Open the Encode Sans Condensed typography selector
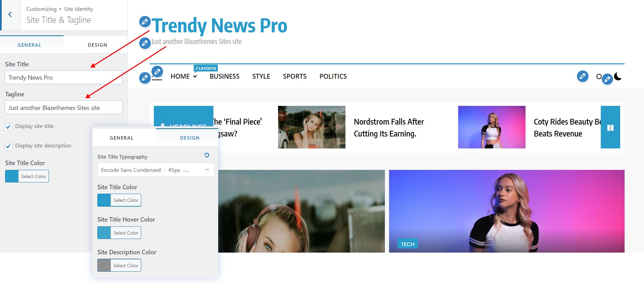 (150, 170)
